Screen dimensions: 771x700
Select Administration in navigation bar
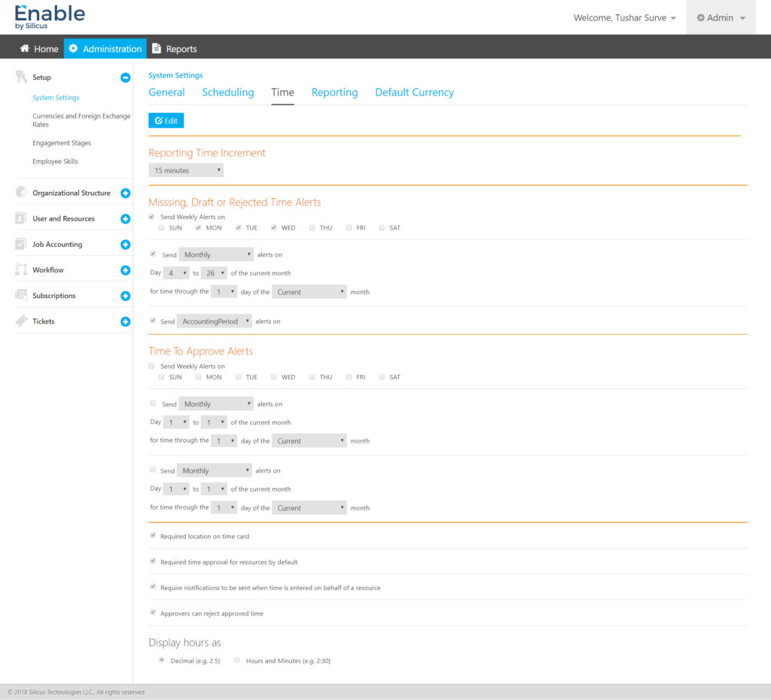pos(105,49)
